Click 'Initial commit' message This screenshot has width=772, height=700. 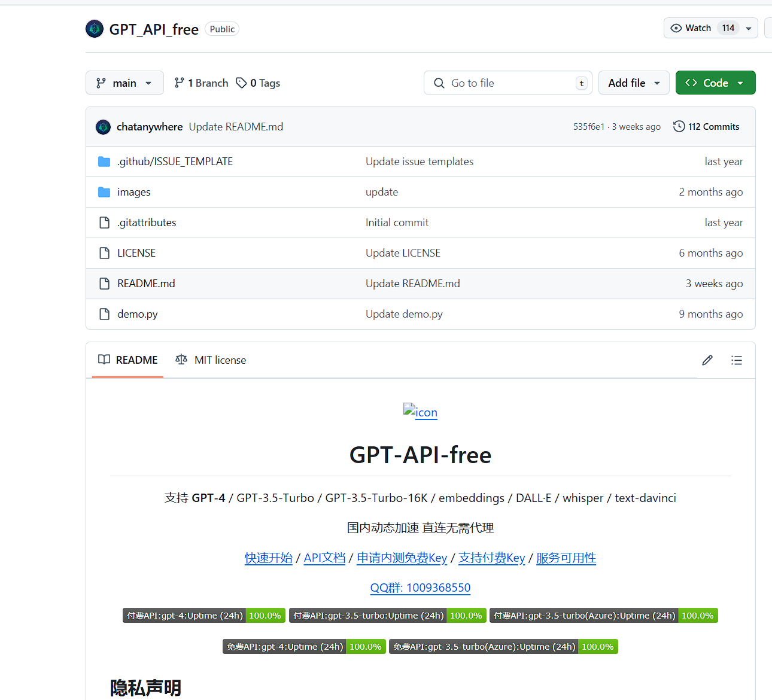point(397,223)
